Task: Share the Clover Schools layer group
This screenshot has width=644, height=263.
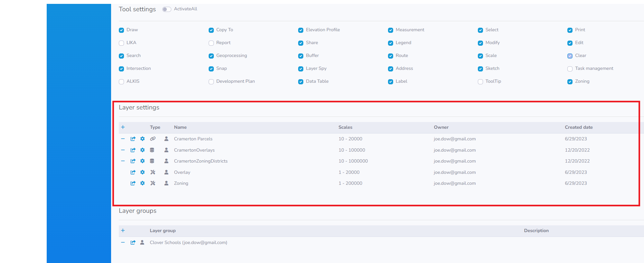Action: (x=133, y=242)
